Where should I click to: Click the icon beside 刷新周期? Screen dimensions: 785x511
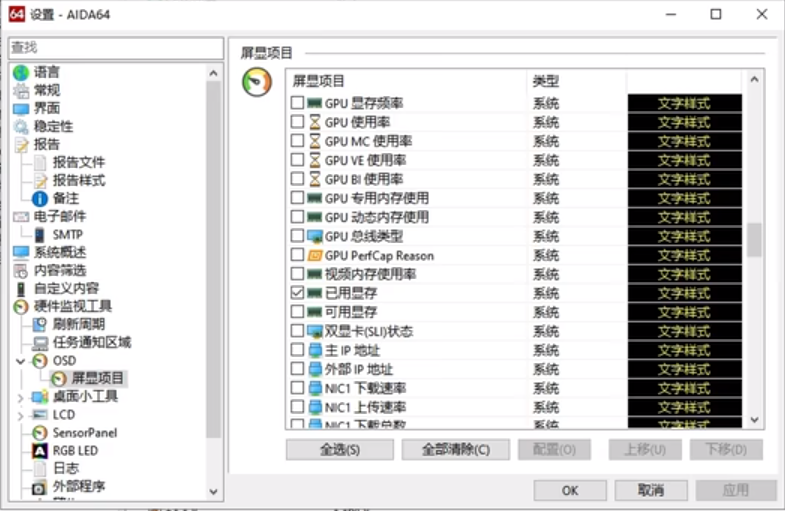(40, 325)
